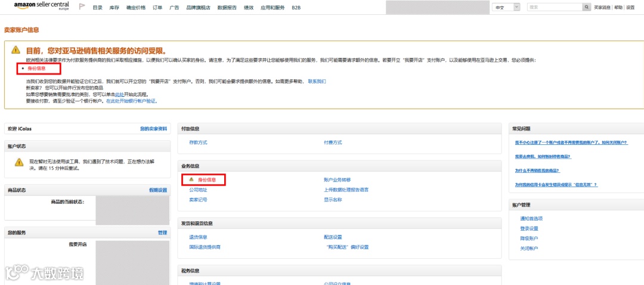This screenshot has height=285, width=644.
Task: Open 账户业务转移 link
Action: tap(337, 180)
